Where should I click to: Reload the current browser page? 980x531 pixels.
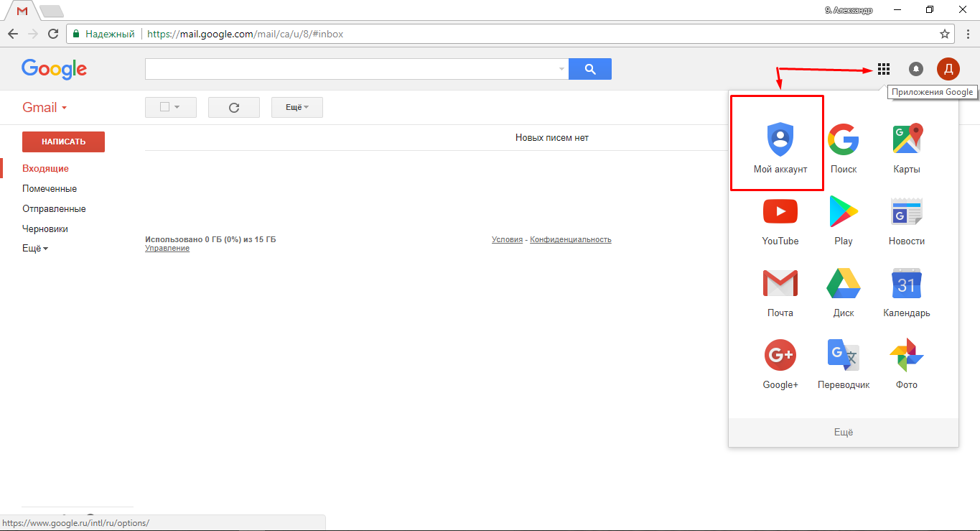click(x=53, y=34)
